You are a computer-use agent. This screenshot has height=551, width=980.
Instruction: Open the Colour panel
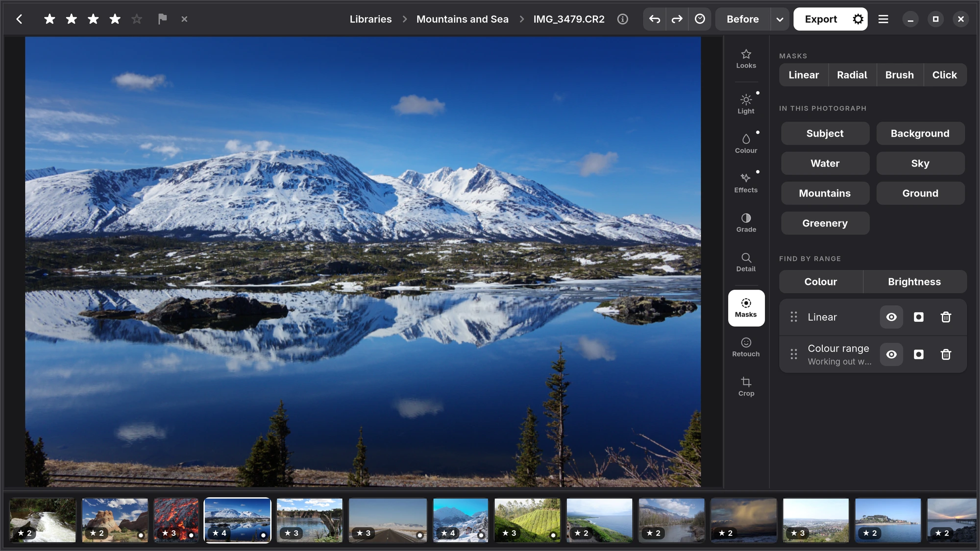[x=746, y=144]
